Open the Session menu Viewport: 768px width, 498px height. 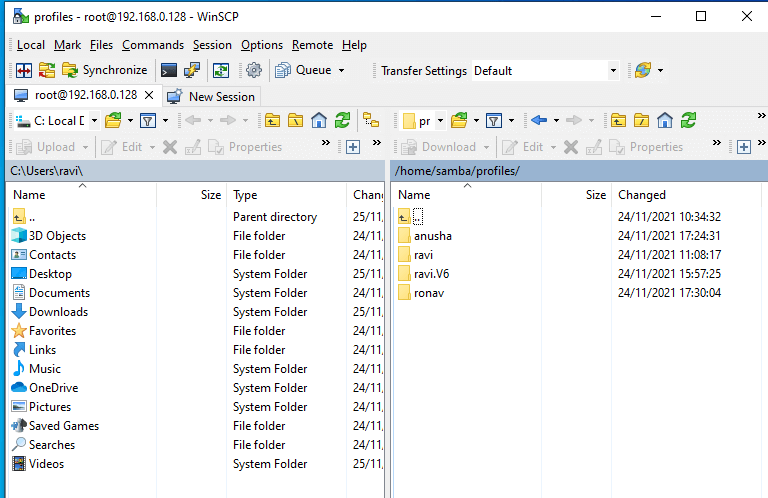click(212, 45)
